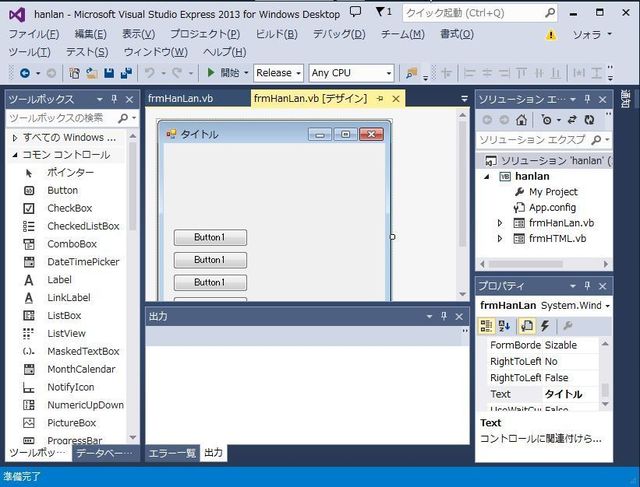Select App.config in Solution Explorer
Viewport: 640px width, 487px height.
pos(552,208)
